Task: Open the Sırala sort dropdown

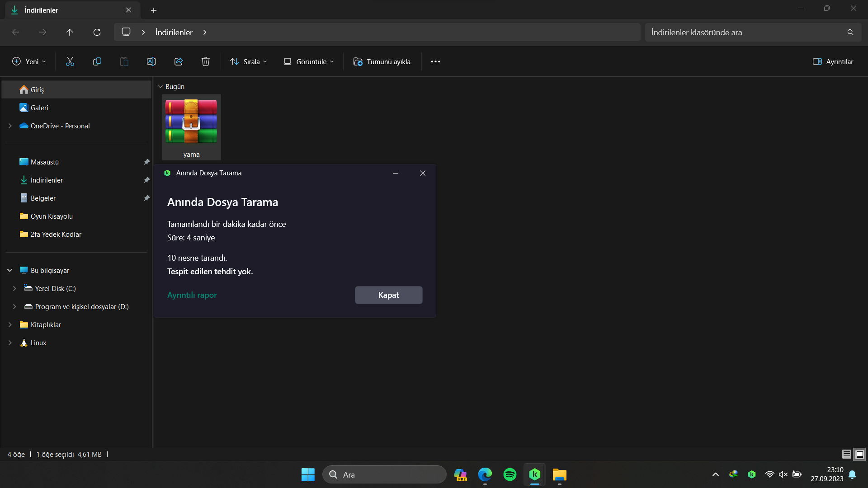Action: click(249, 61)
